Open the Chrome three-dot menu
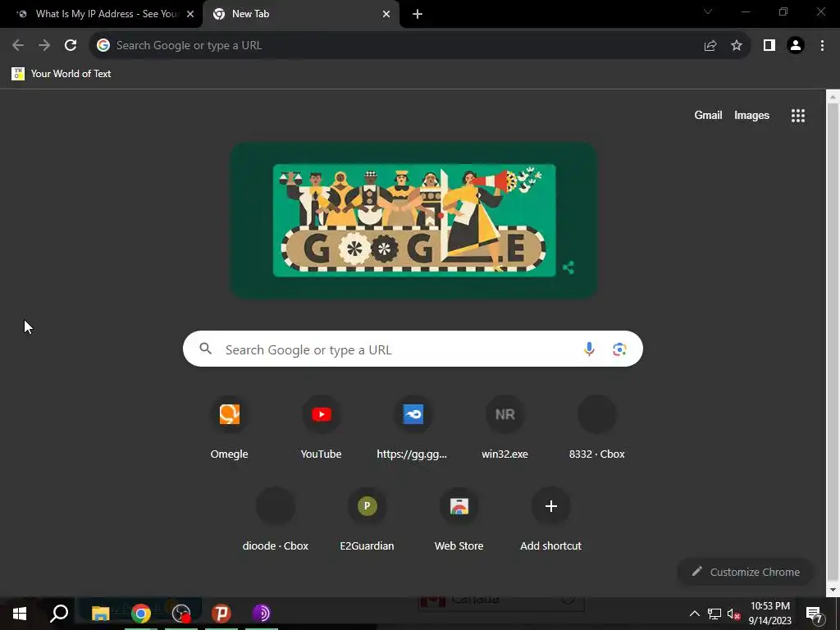Screen dimensions: 840x630 pyautogui.click(x=822, y=46)
